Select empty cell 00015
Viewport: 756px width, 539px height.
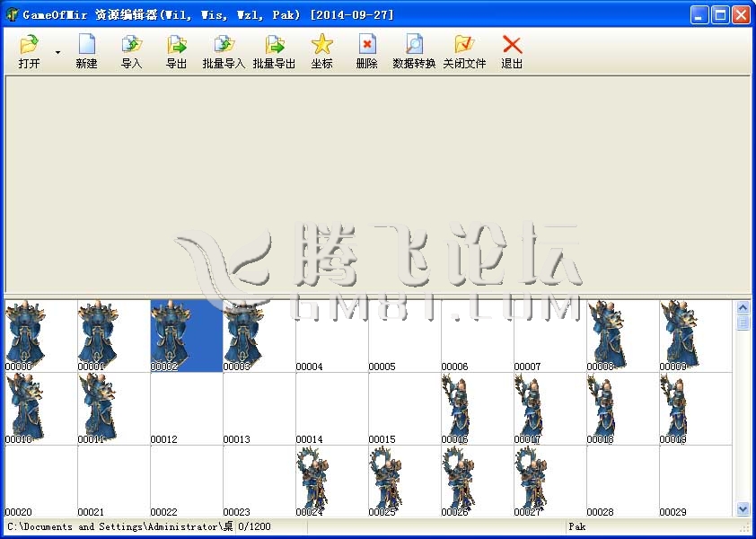(x=405, y=409)
